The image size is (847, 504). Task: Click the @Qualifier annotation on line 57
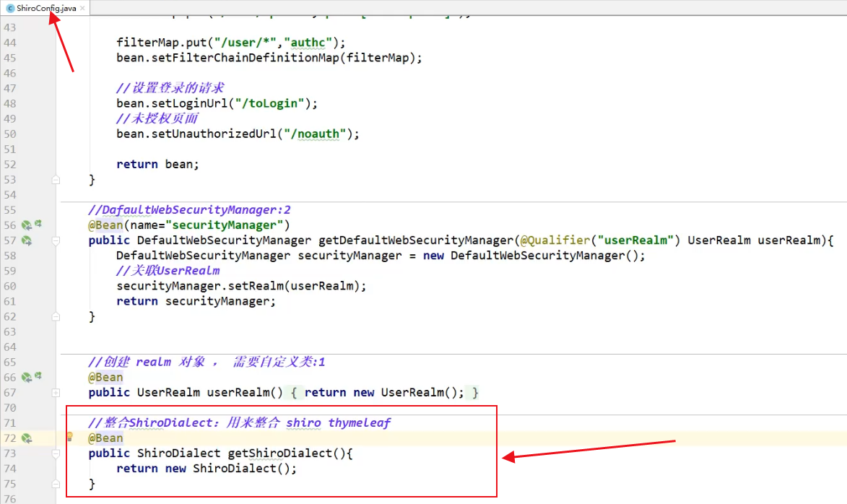[555, 240]
